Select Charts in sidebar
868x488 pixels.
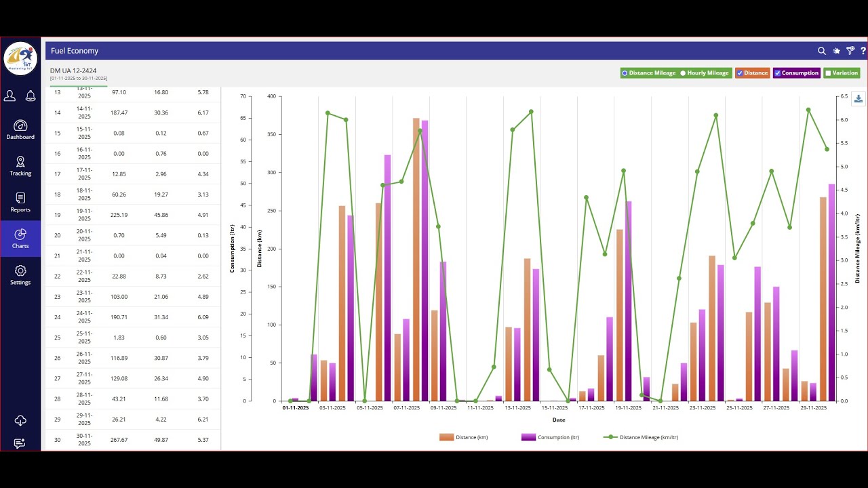(x=20, y=239)
